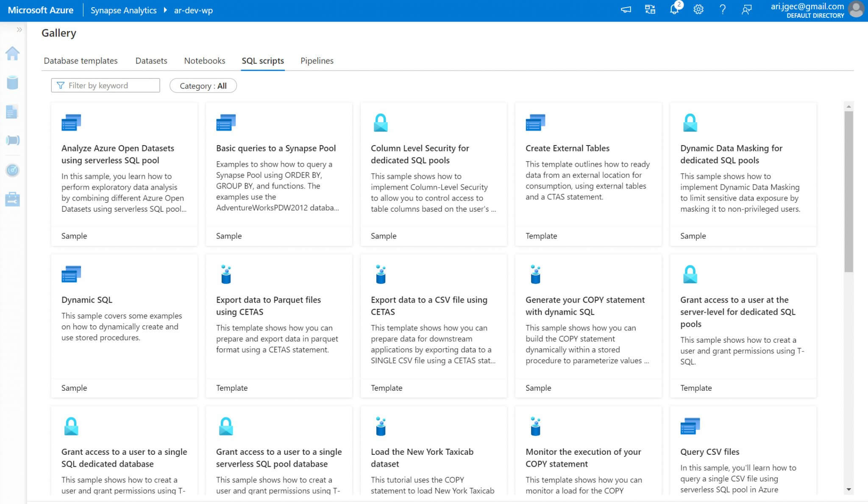The height and width of the screenshot is (504, 868).
Task: Open the feedback icon in top bar
Action: (747, 10)
